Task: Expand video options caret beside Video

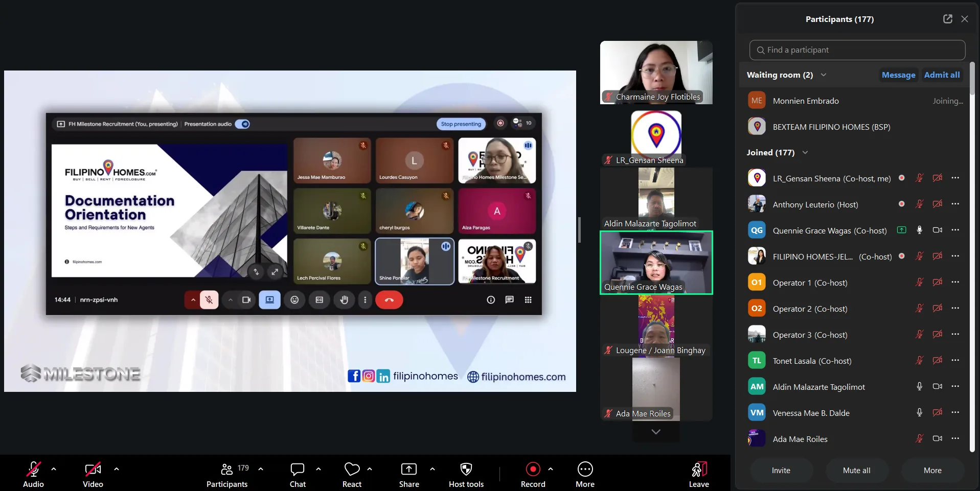Action: click(117, 469)
